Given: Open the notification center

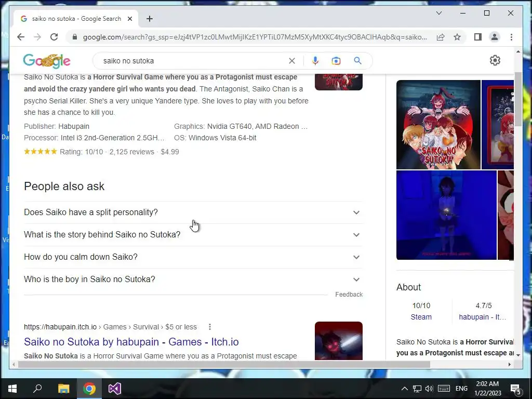Looking at the screenshot, I should [515, 389].
